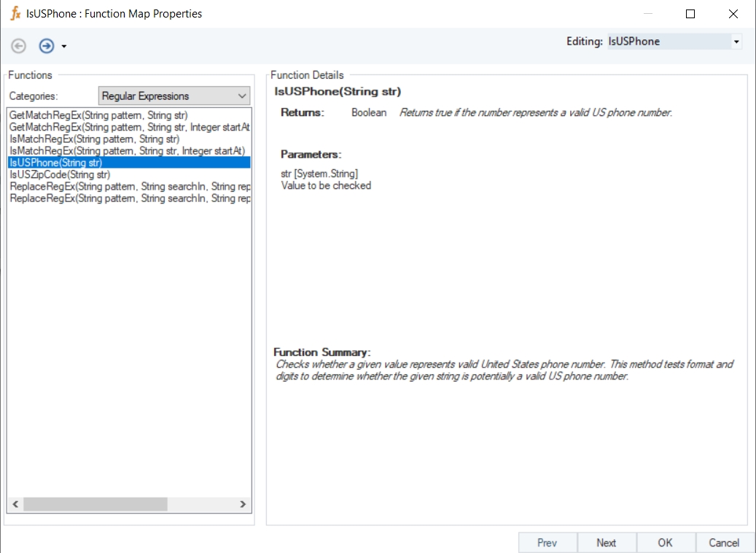Click the forward navigation arrow icon
This screenshot has width=756, height=553.
pos(46,46)
